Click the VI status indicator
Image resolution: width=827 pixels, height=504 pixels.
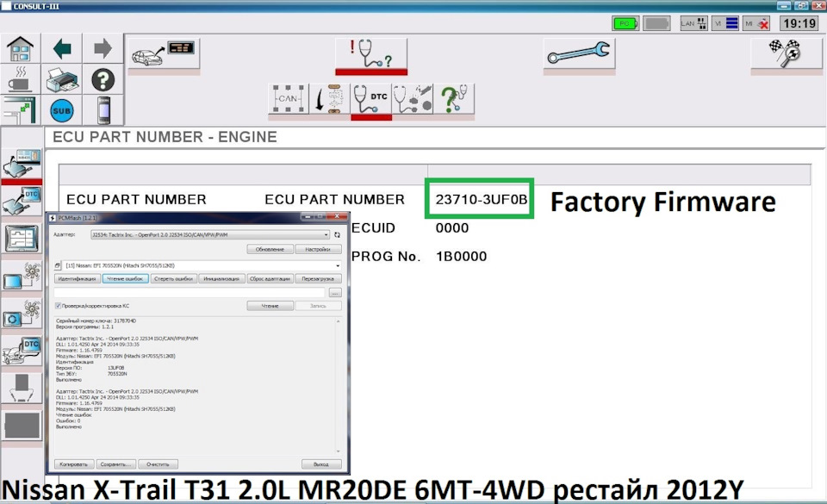click(x=725, y=23)
